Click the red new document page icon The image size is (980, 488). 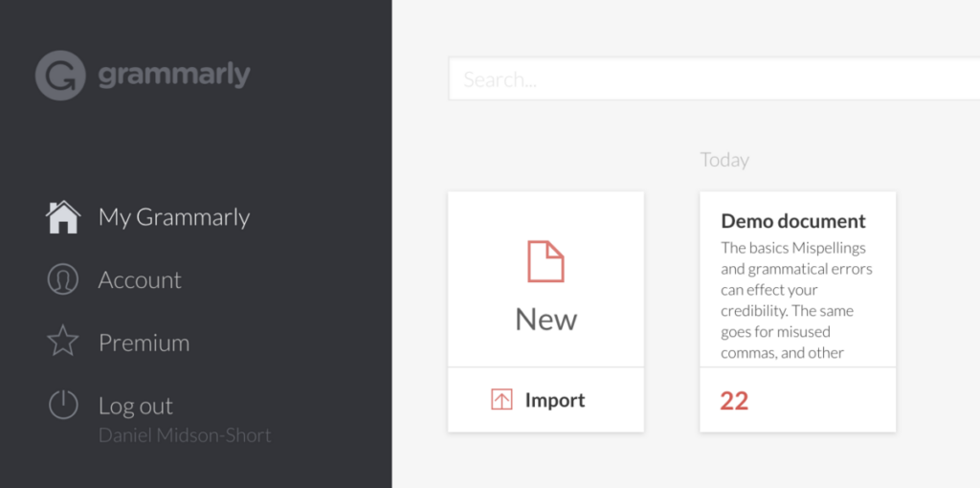tap(546, 261)
